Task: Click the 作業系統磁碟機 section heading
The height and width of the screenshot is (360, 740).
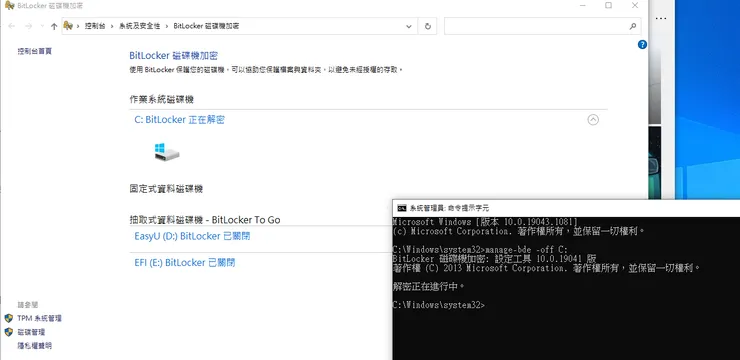Action: click(161, 100)
